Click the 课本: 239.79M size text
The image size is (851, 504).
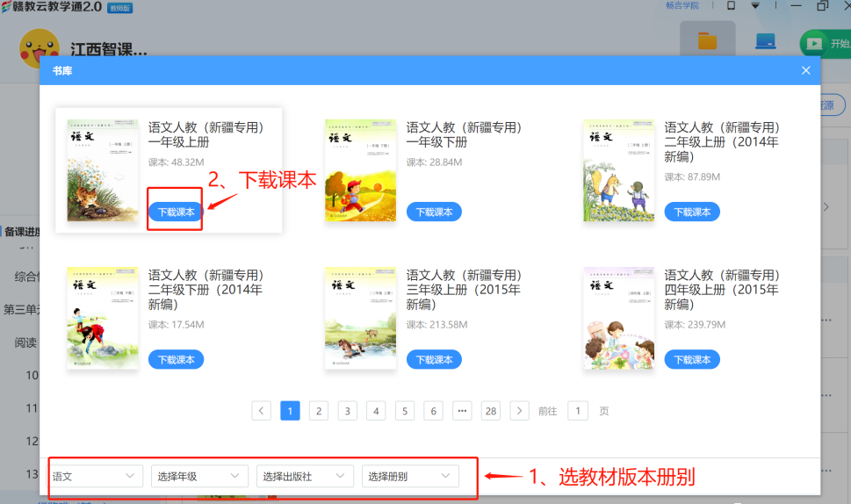point(695,324)
